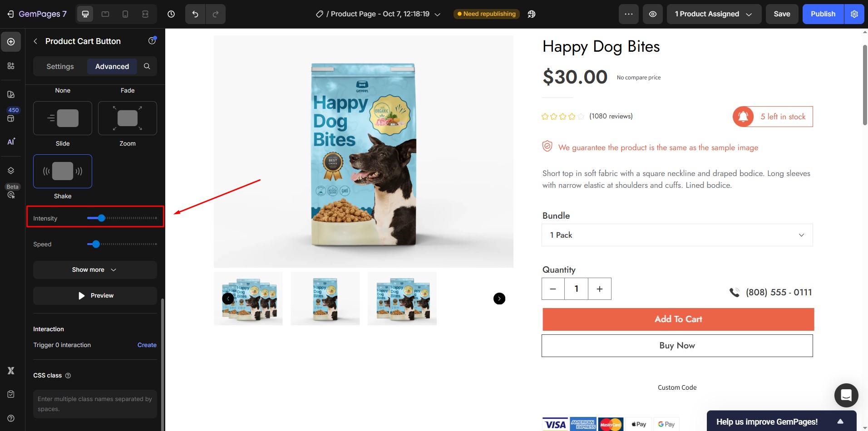The height and width of the screenshot is (431, 868).
Task: Open the layers sidebar icon
Action: (11, 171)
